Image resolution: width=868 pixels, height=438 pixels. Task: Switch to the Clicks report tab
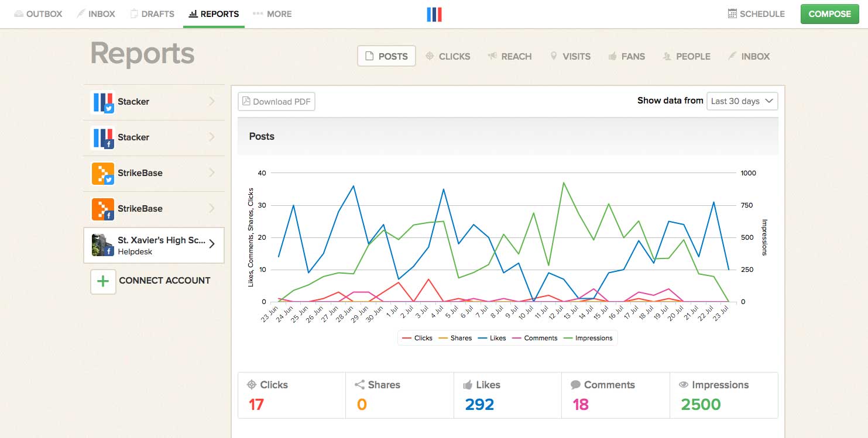448,56
